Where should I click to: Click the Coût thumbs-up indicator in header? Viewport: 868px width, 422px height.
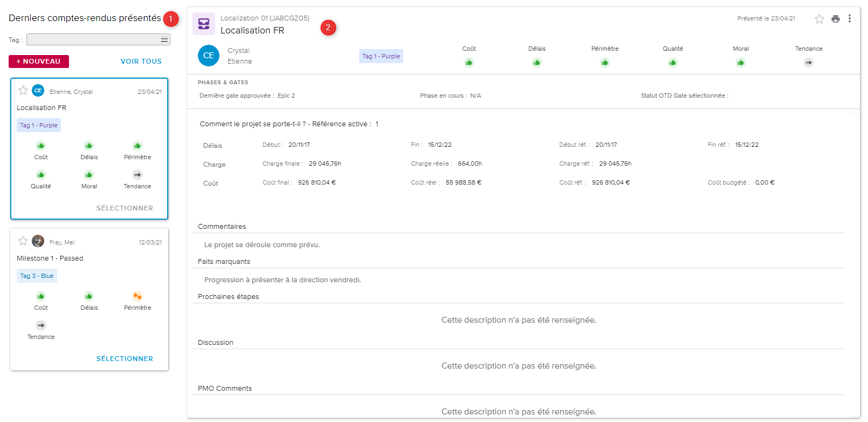469,63
